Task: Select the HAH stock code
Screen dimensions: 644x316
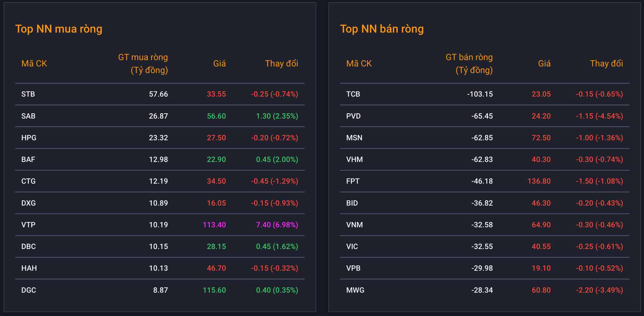Action: 29,268
